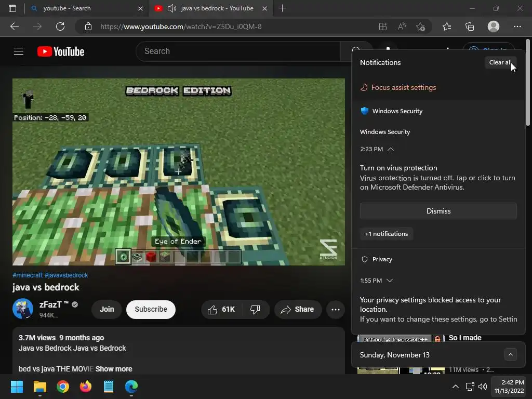Share the java vs bedrock video
The height and width of the screenshot is (399, 532).
coord(298,310)
